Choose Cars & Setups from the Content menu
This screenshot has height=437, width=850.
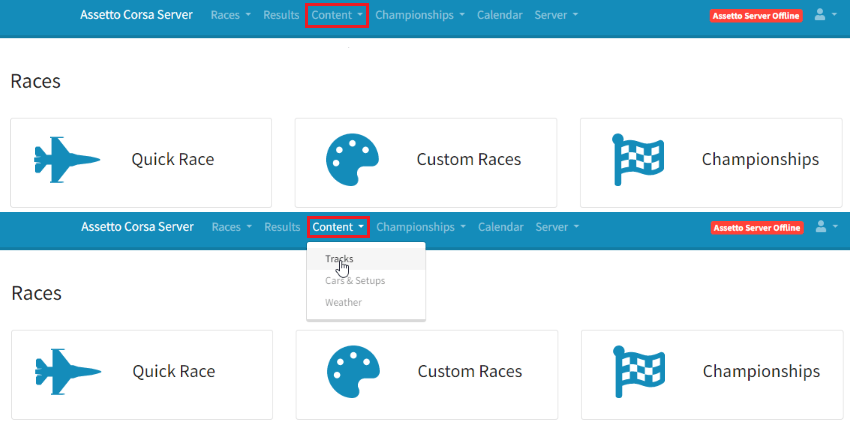click(x=354, y=281)
